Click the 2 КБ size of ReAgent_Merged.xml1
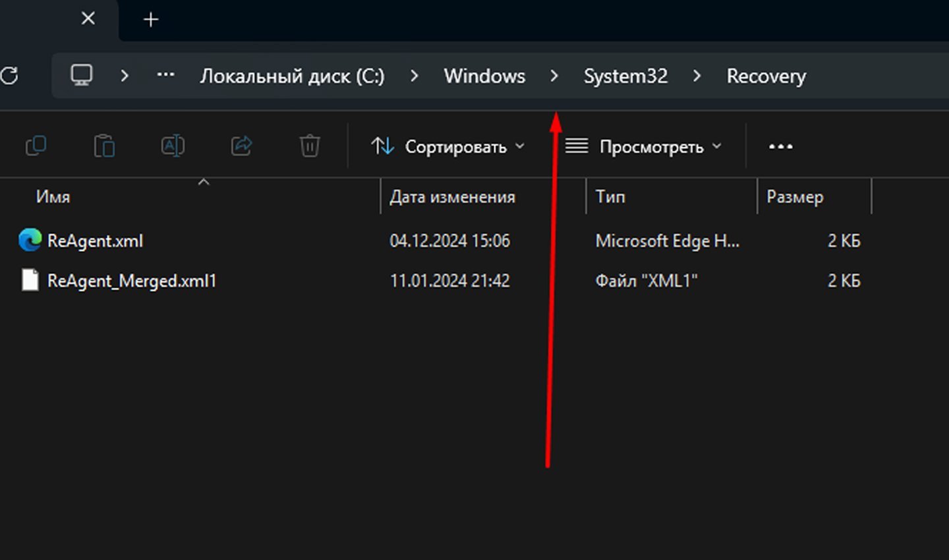Image resolution: width=949 pixels, height=560 pixels. [844, 281]
